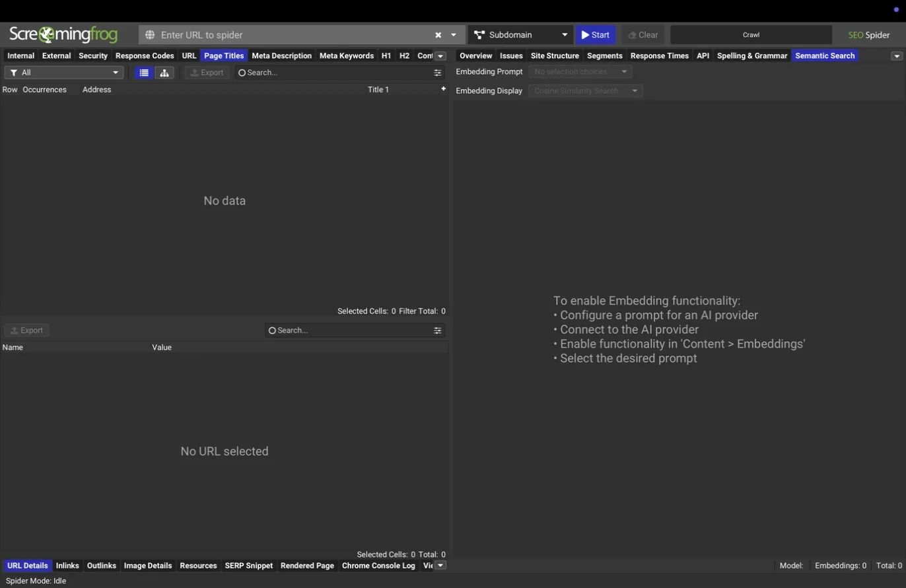
Task: Sort by the Title 1 column header
Action: (x=378, y=89)
